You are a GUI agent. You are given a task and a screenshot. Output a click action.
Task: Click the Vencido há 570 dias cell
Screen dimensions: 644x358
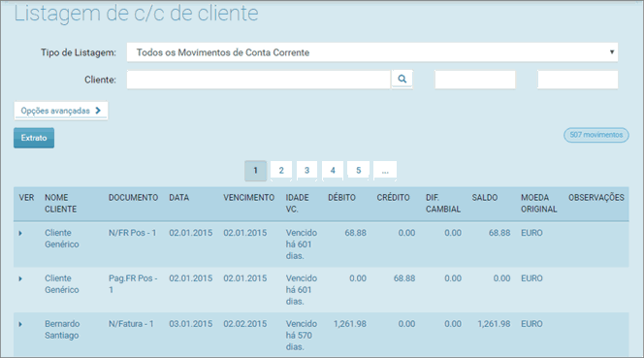(x=302, y=336)
